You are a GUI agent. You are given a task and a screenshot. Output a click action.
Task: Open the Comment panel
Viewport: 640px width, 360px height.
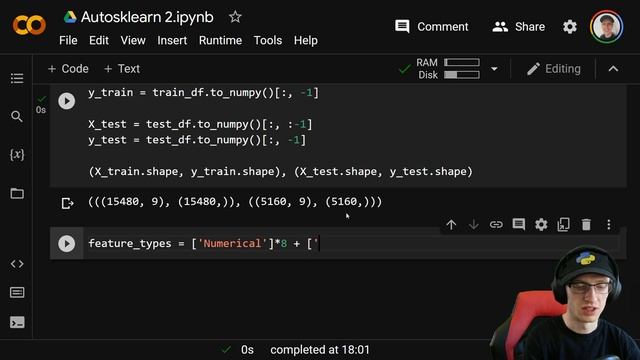431,27
